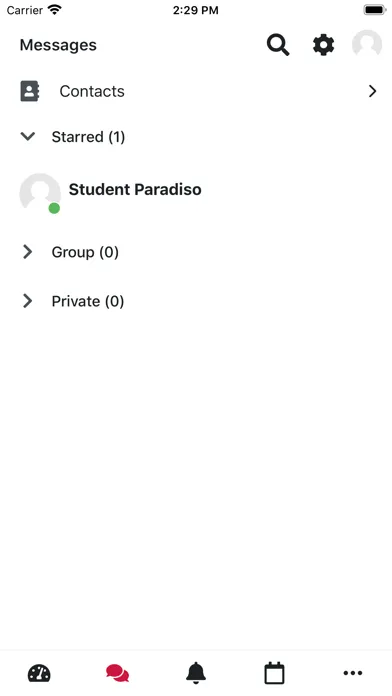Viewport: 392px width, 696px height.
Task: Tap the Contacts address book icon
Action: click(x=30, y=91)
